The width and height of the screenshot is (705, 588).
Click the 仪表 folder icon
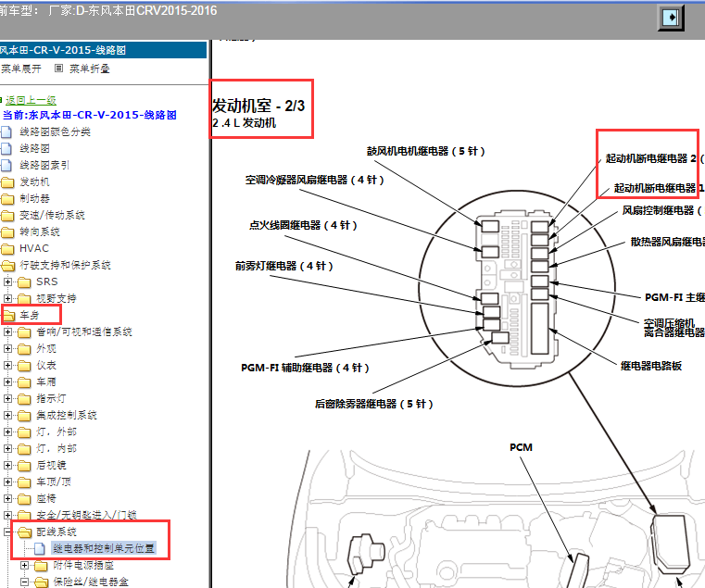point(24,366)
